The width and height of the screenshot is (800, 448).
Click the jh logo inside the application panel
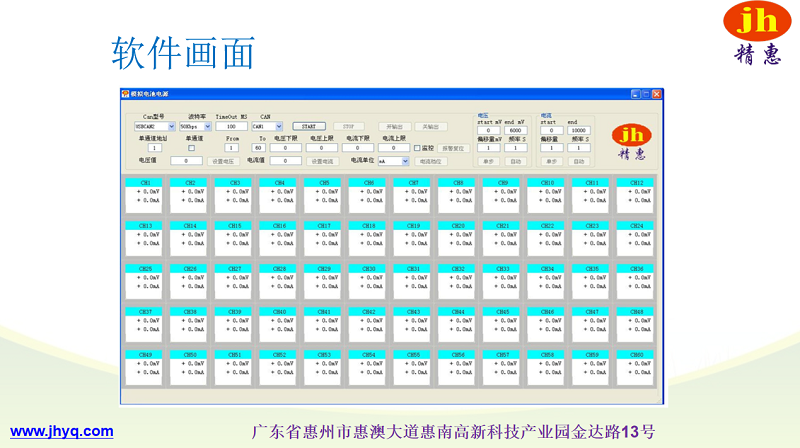tap(631, 141)
